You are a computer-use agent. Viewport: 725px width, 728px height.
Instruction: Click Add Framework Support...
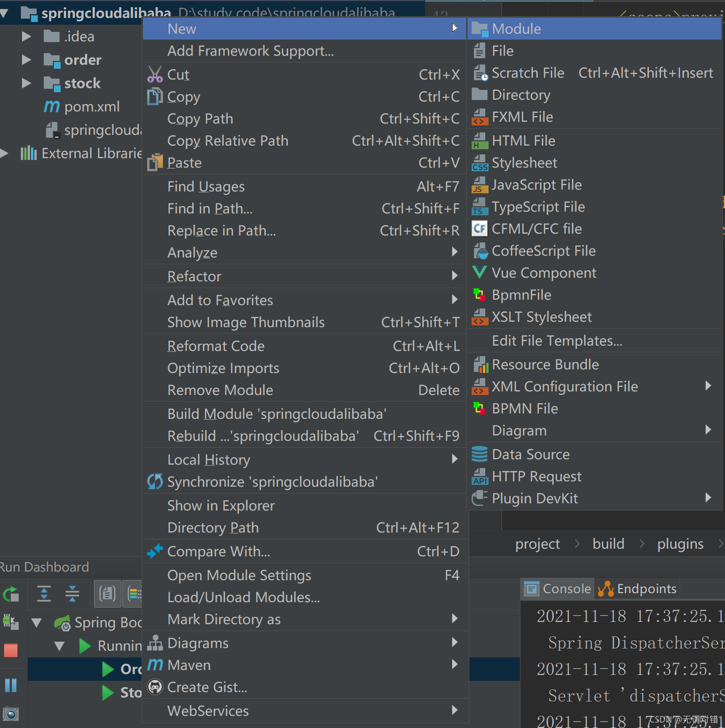tap(304, 51)
